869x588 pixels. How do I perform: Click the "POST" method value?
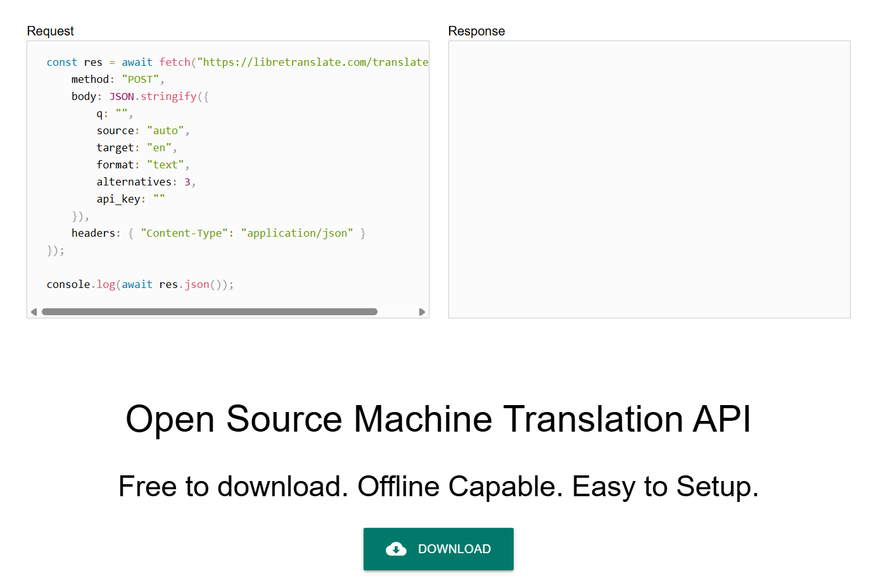pos(140,79)
